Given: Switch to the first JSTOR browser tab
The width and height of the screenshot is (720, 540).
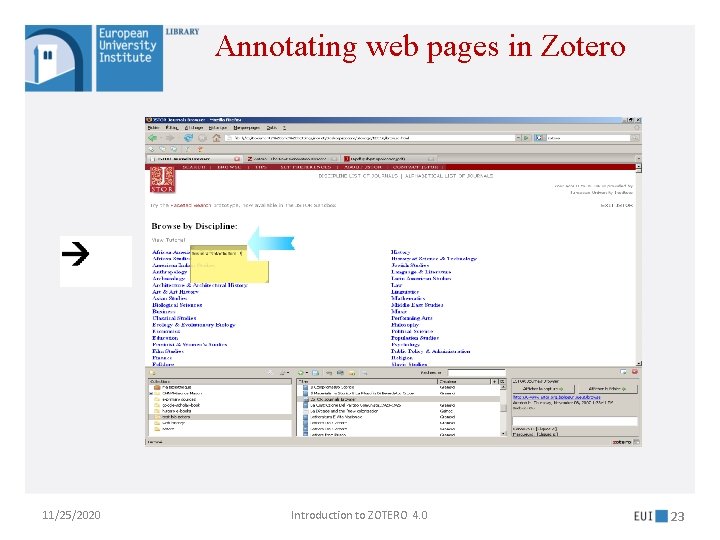Looking at the screenshot, I should [x=195, y=159].
